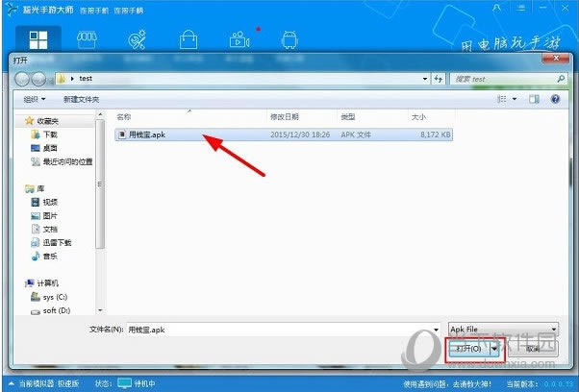
Task: Expand the 文件名 history dropdown arrow
Action: point(436,330)
